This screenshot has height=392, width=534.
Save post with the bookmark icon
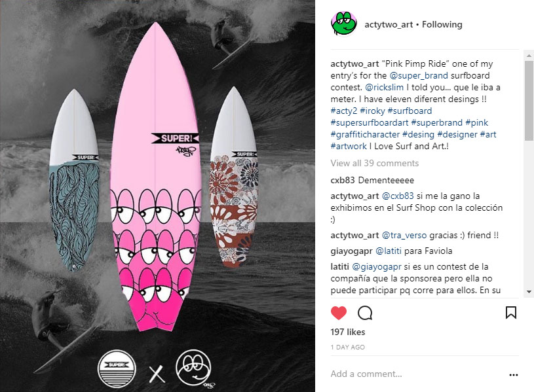point(511,312)
